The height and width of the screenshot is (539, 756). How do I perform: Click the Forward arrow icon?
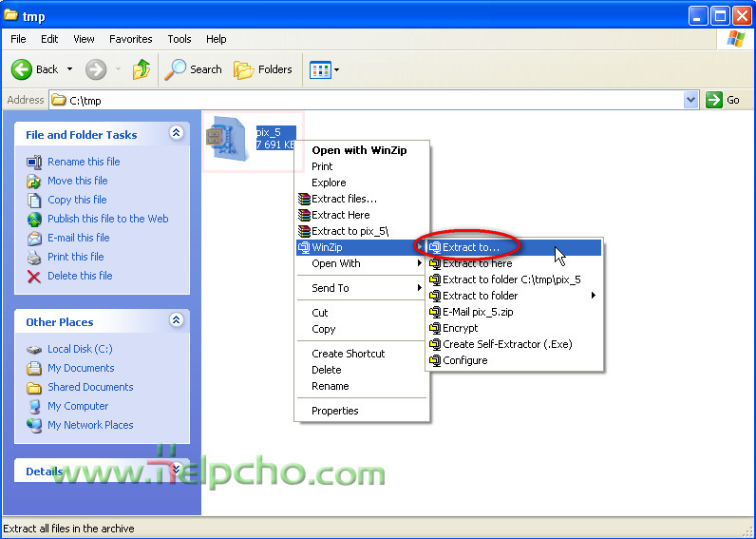pos(96,69)
